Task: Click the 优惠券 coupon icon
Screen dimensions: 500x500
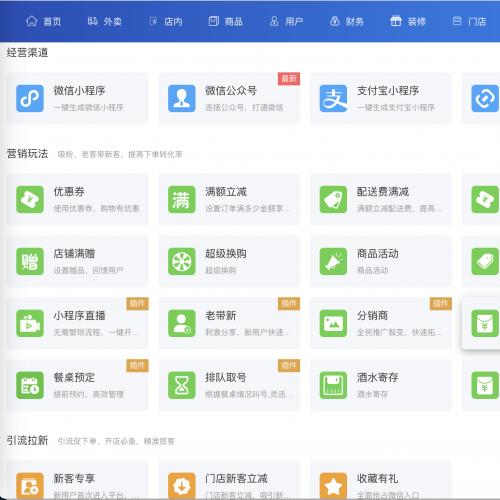Action: 30,199
